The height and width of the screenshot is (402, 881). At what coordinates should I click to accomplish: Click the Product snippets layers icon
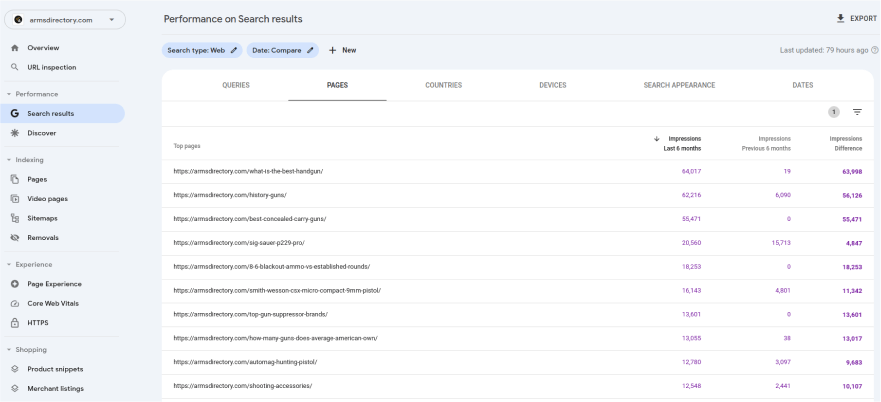[15, 369]
